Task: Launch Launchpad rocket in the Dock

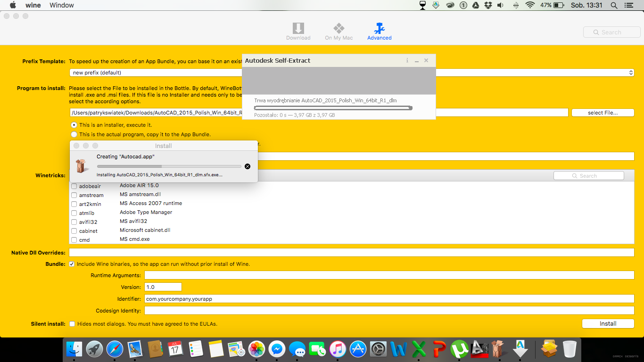Action: (x=94, y=349)
